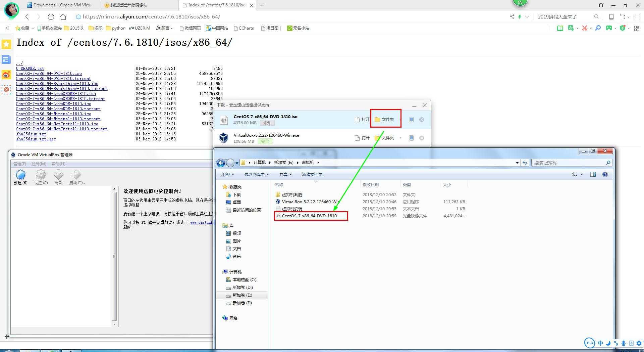
Task: Click the undo closed-tab arrow icon
Action: (x=623, y=16)
